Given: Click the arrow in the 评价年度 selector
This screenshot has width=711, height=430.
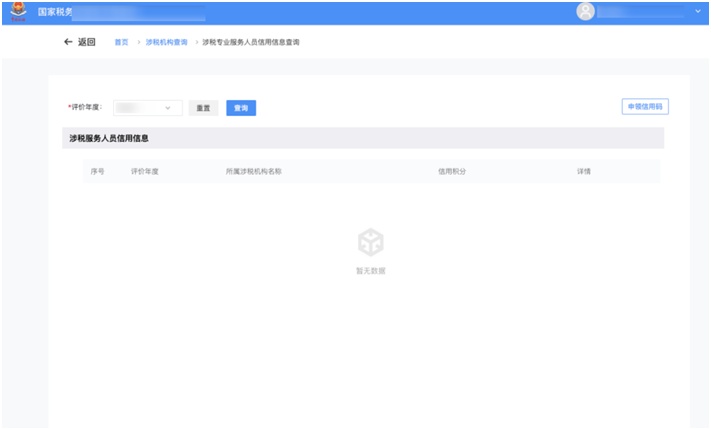Looking at the screenshot, I should pos(167,107).
